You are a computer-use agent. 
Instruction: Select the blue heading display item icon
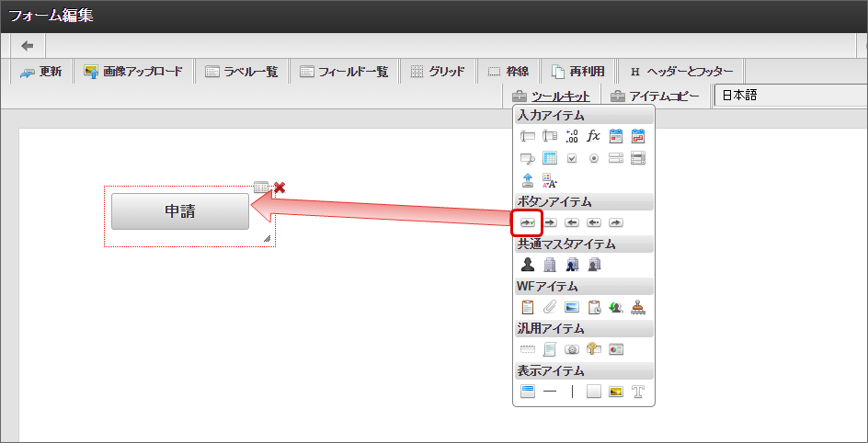(x=528, y=392)
